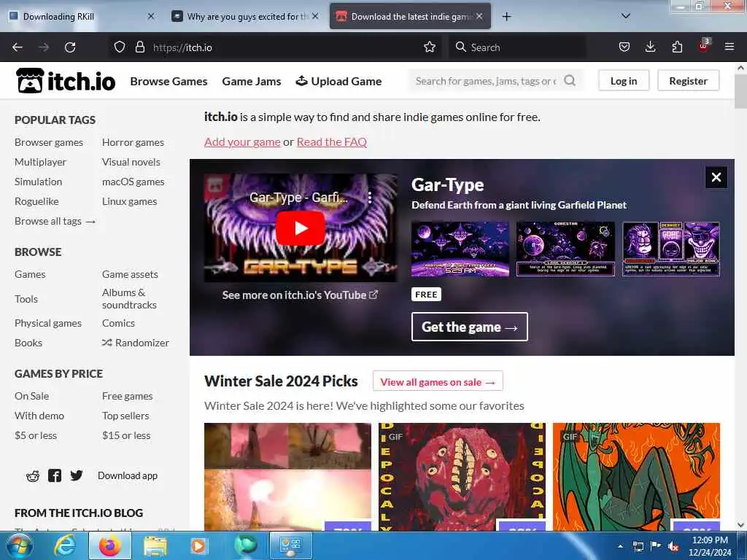
Task: Click 'View all games on sale' button
Action: point(438,382)
